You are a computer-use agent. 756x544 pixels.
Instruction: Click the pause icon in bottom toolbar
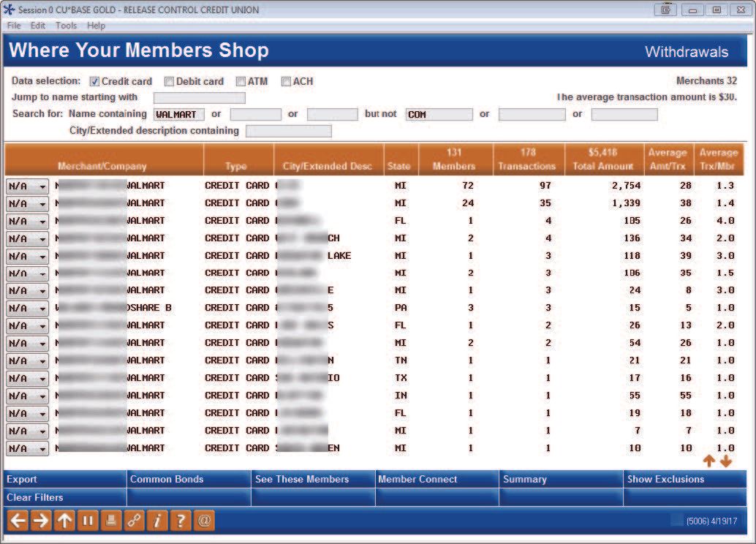click(x=87, y=521)
